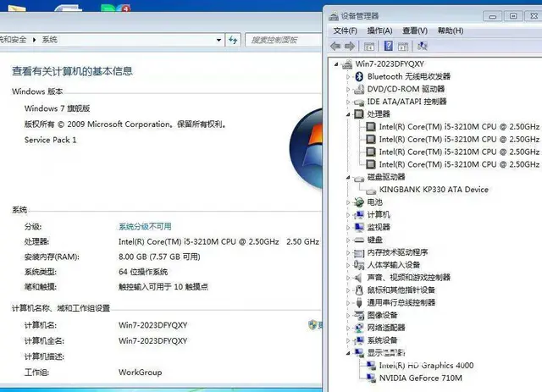Select the first i5-3210M CPU entry icon

(x=371, y=127)
